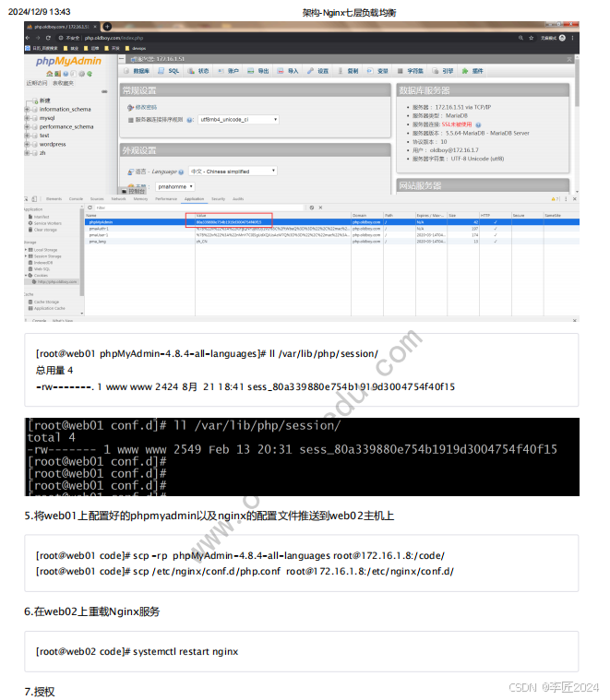Toggle the DevTools device toolbar icon
This screenshot has height=700, width=610.
tap(34, 199)
